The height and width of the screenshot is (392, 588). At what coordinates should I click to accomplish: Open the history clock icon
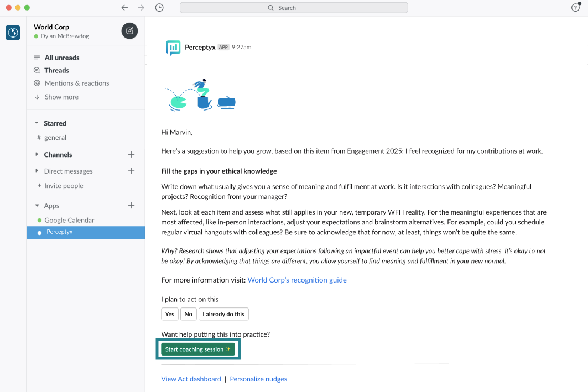[x=159, y=8]
